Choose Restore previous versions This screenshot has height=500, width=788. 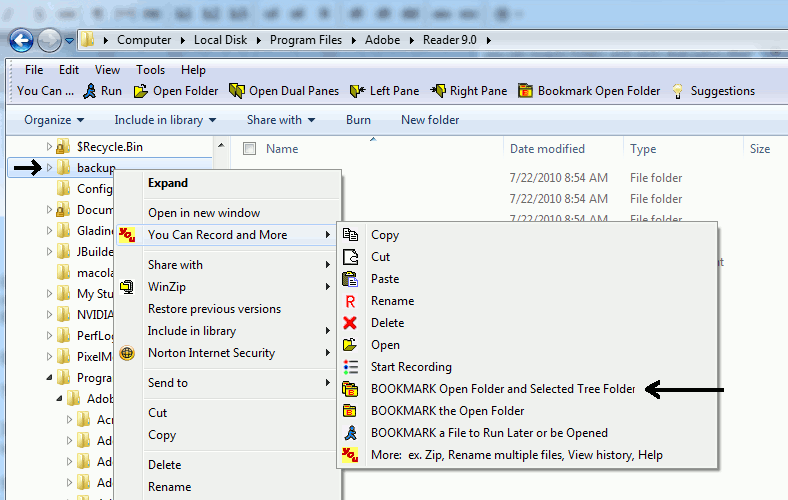(215, 309)
